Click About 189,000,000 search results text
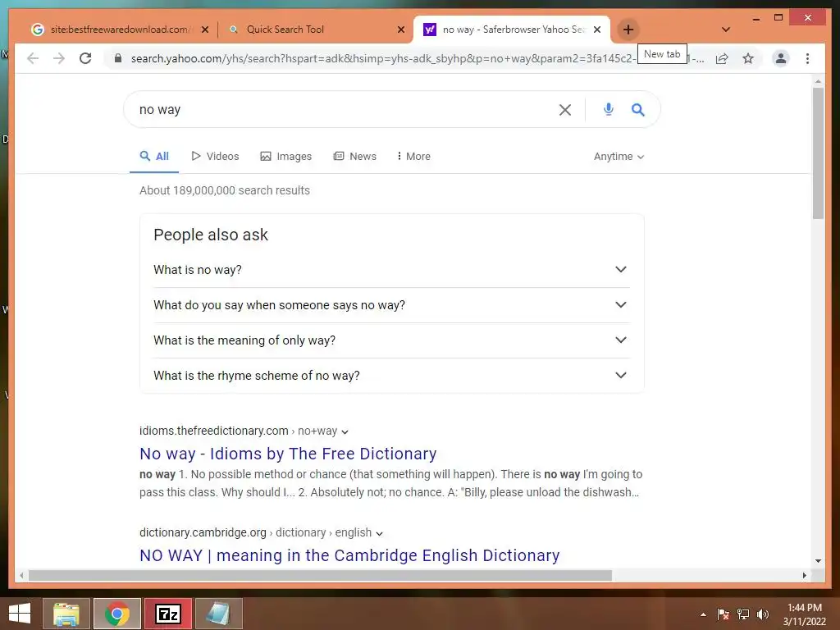The width and height of the screenshot is (840, 630). (225, 190)
